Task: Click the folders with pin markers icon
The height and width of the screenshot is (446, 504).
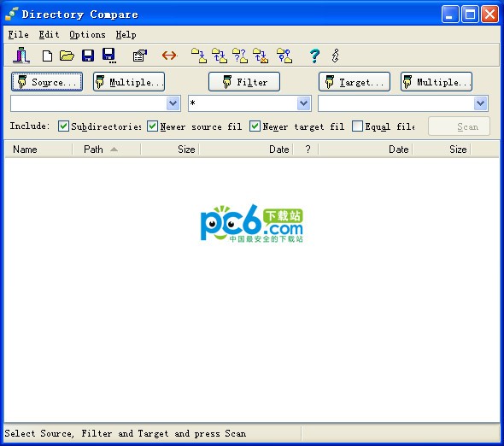Action: coord(284,56)
